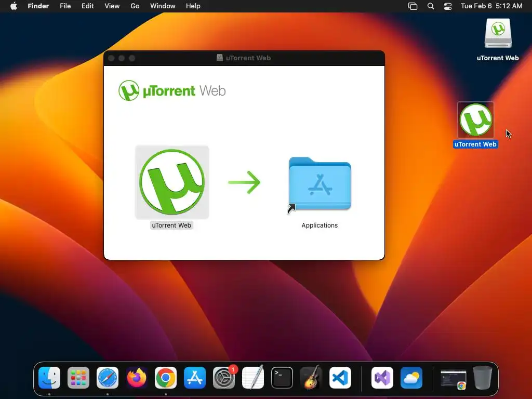The width and height of the screenshot is (532, 399).
Task: Open the Window menu
Action: [163, 6]
